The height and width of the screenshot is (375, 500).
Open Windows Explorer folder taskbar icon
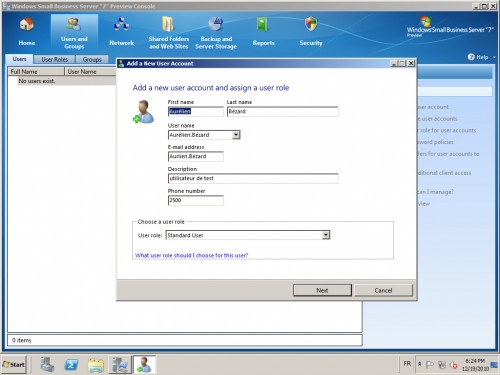pos(96,364)
